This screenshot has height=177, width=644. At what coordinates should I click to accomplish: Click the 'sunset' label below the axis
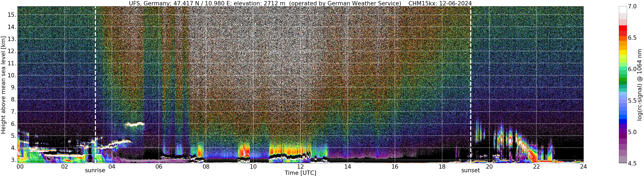coord(471,171)
